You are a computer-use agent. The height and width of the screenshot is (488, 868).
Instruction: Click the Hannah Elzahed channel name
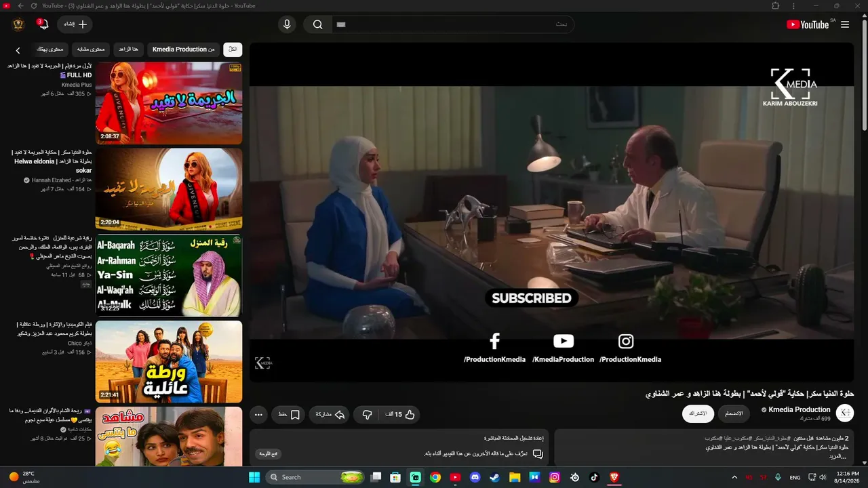point(62,180)
